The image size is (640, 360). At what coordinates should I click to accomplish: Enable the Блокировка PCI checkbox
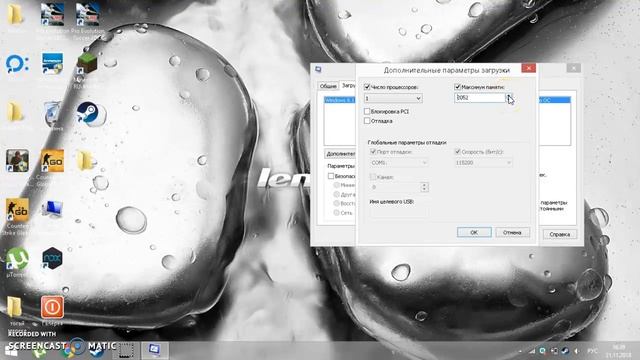pyautogui.click(x=367, y=111)
